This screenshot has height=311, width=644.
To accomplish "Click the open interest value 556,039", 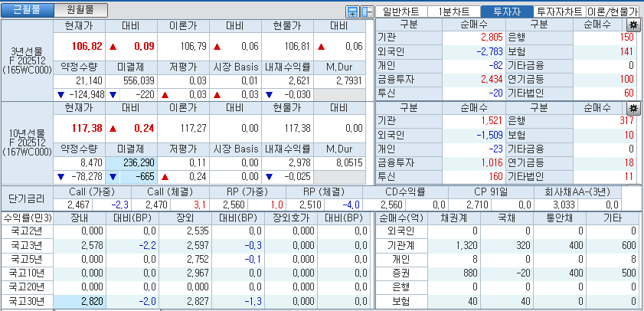I will (139, 81).
